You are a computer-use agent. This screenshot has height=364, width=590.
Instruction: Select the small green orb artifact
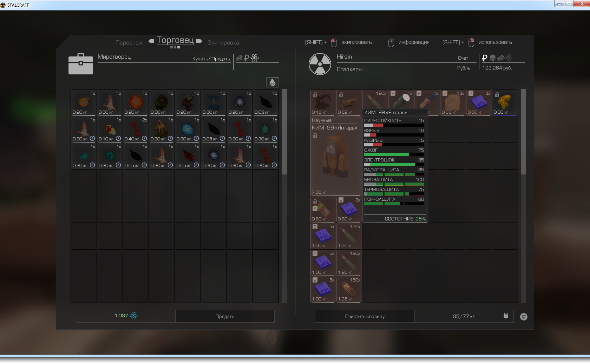[265, 129]
